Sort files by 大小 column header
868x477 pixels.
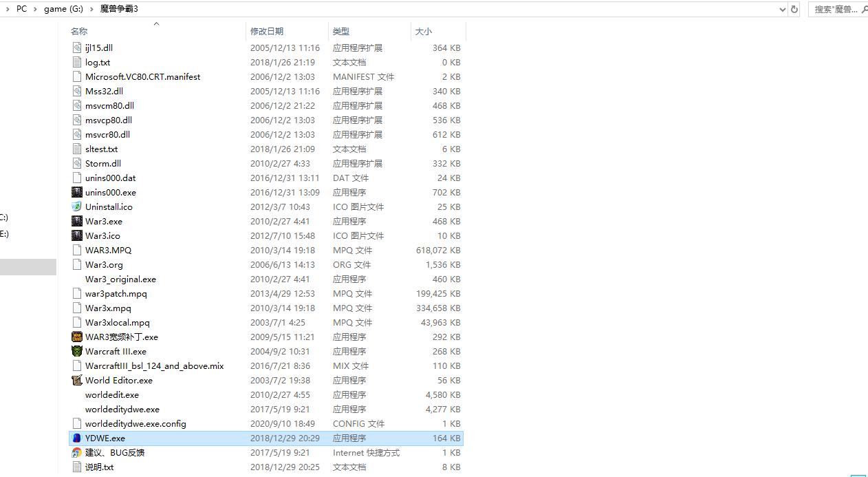point(423,31)
